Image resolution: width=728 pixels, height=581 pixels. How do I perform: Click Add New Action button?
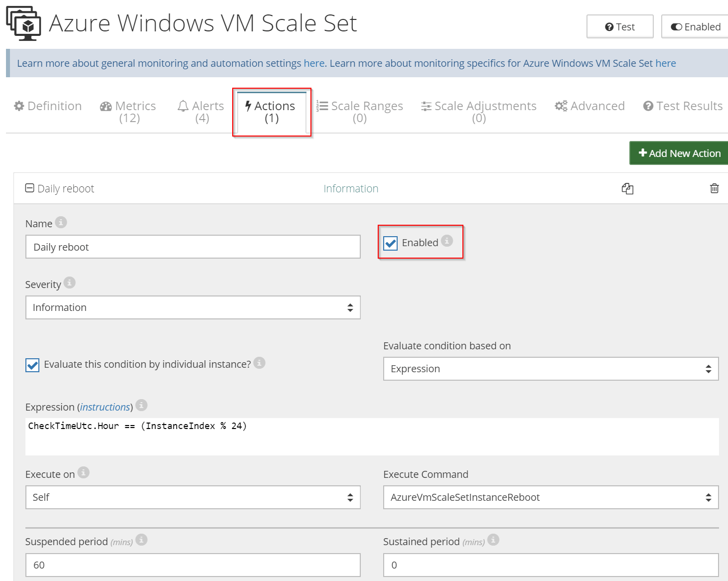click(679, 153)
